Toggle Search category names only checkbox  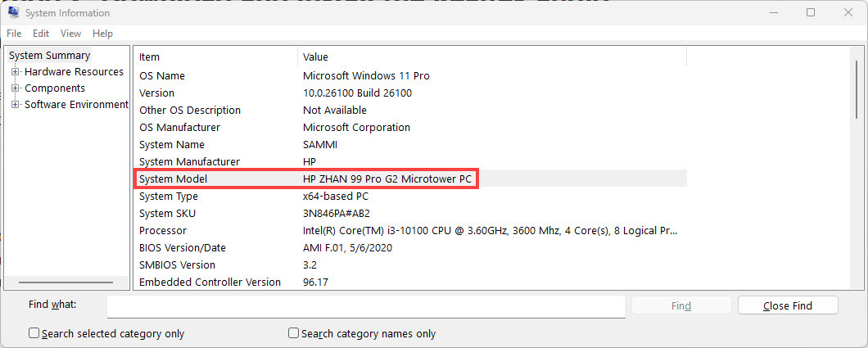[294, 333]
